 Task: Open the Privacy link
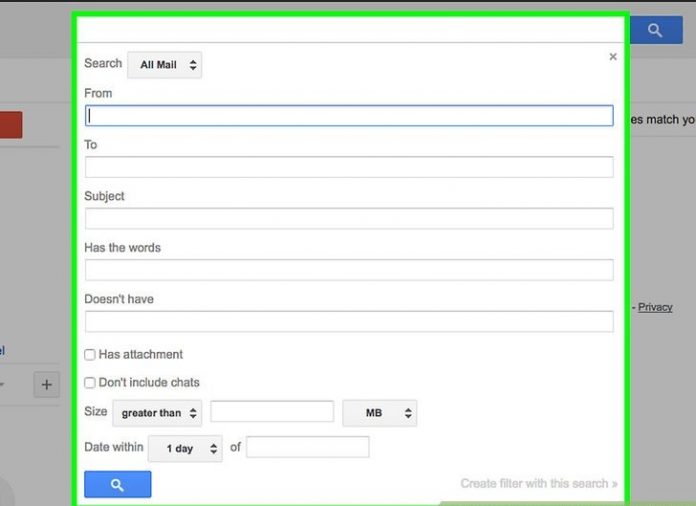click(x=655, y=307)
